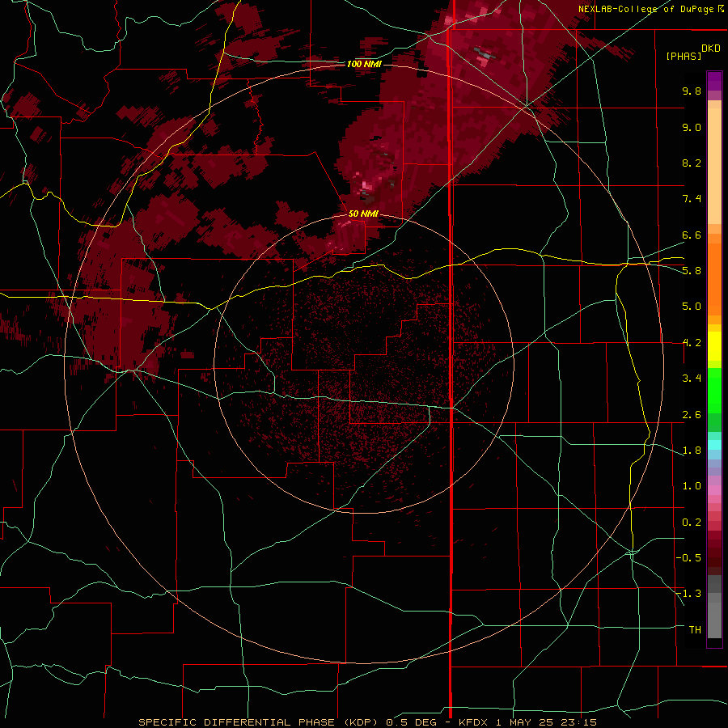The height and width of the screenshot is (728, 728).
Task: Click the 1.0 value on the color scale
Action: (692, 486)
